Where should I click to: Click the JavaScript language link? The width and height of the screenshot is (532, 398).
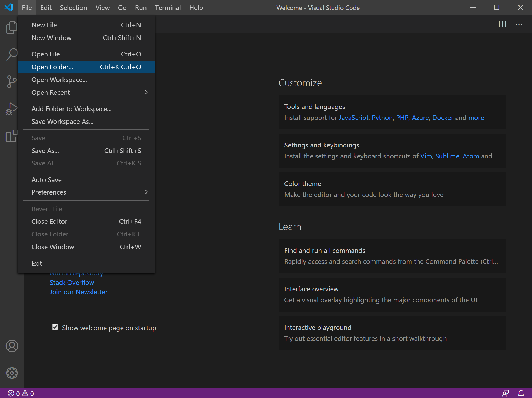[353, 118]
